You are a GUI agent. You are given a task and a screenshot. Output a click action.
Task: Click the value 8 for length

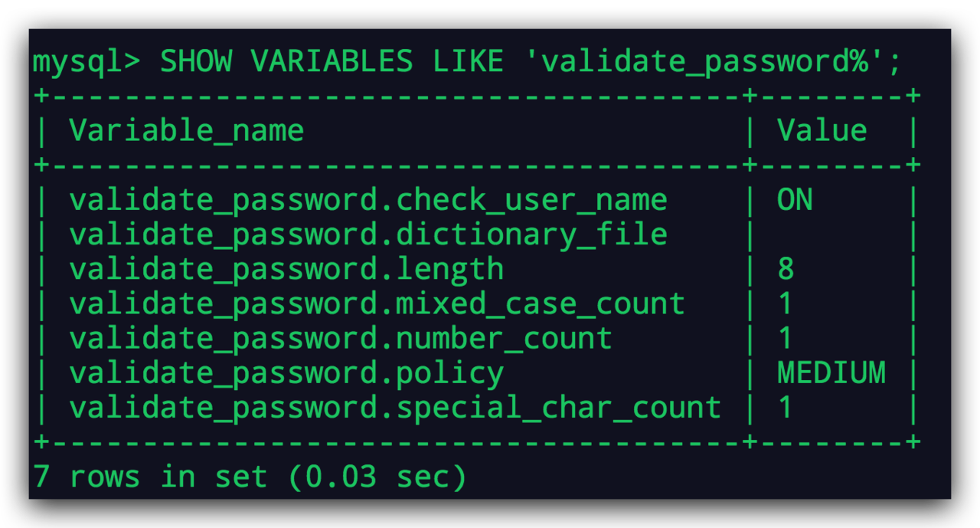(x=786, y=269)
